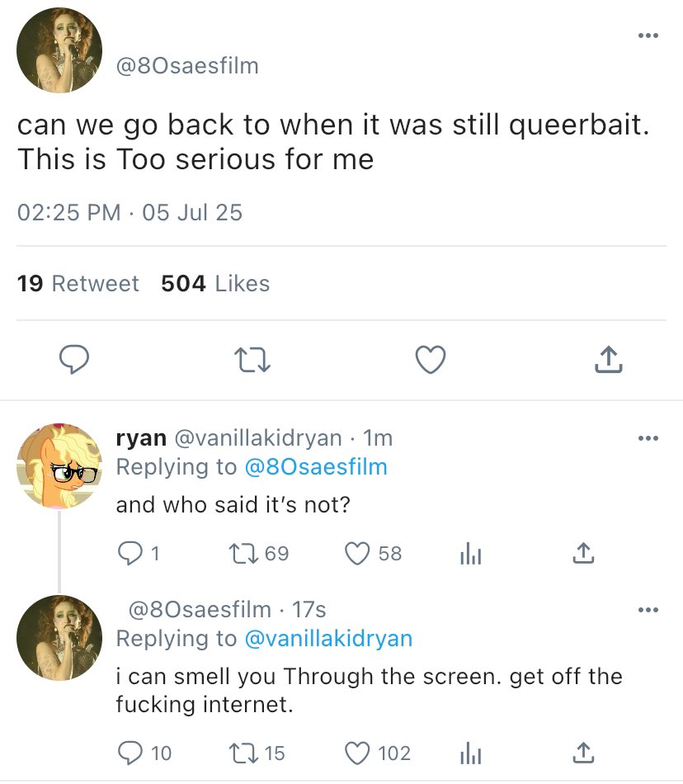This screenshot has height=784, width=683.
Task: Open comments on the 'smell you' reply
Action: 130,753
